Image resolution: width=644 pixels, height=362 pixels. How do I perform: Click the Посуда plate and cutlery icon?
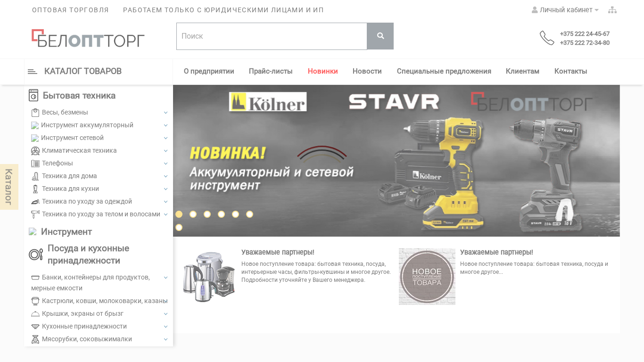(x=36, y=255)
